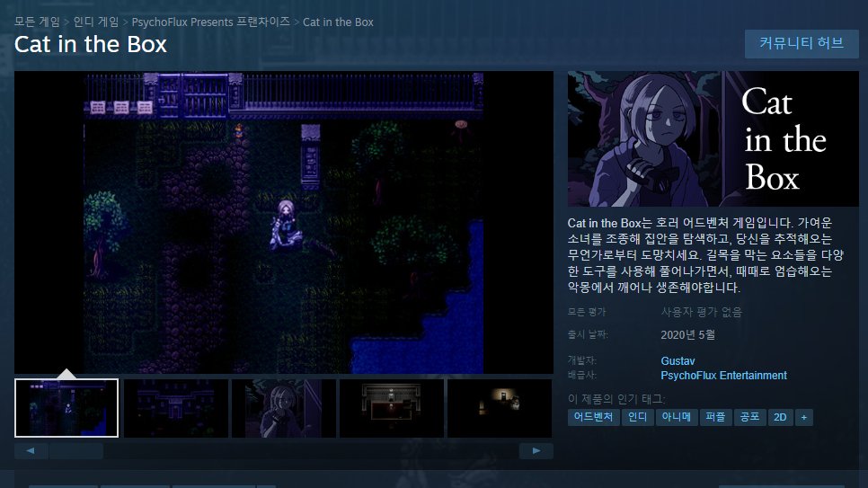Click the Cat in the Box header artwork
This screenshot has width=868, height=488.
point(713,138)
